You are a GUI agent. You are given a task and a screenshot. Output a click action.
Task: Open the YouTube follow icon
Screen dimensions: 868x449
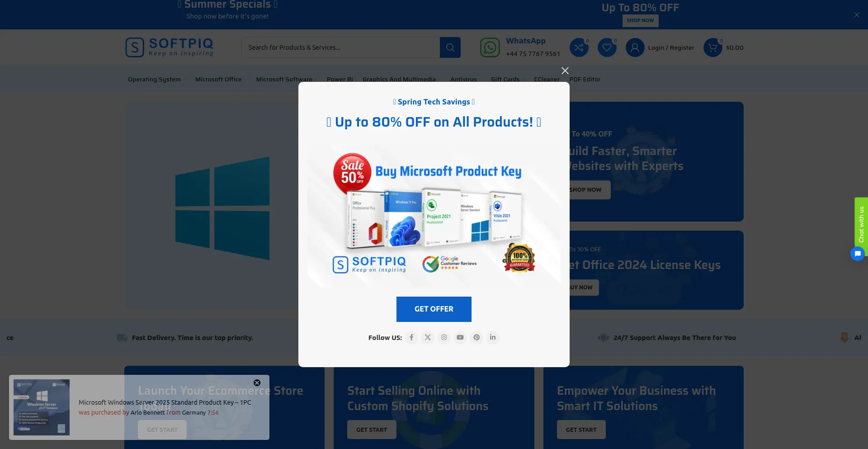460,337
